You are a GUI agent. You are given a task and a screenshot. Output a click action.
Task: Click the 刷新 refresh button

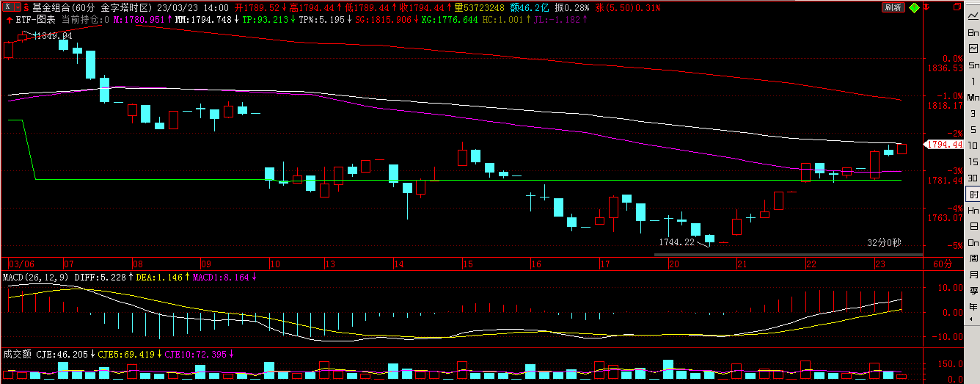892,7
